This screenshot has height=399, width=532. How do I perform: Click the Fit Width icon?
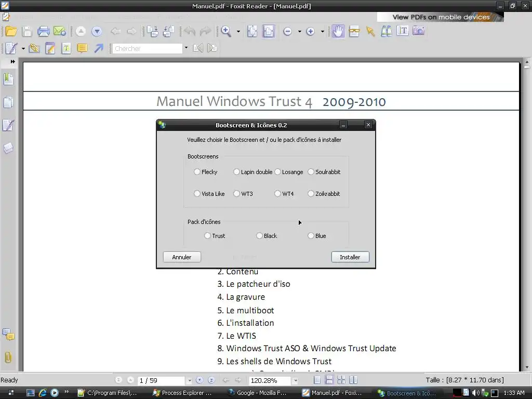point(269,31)
